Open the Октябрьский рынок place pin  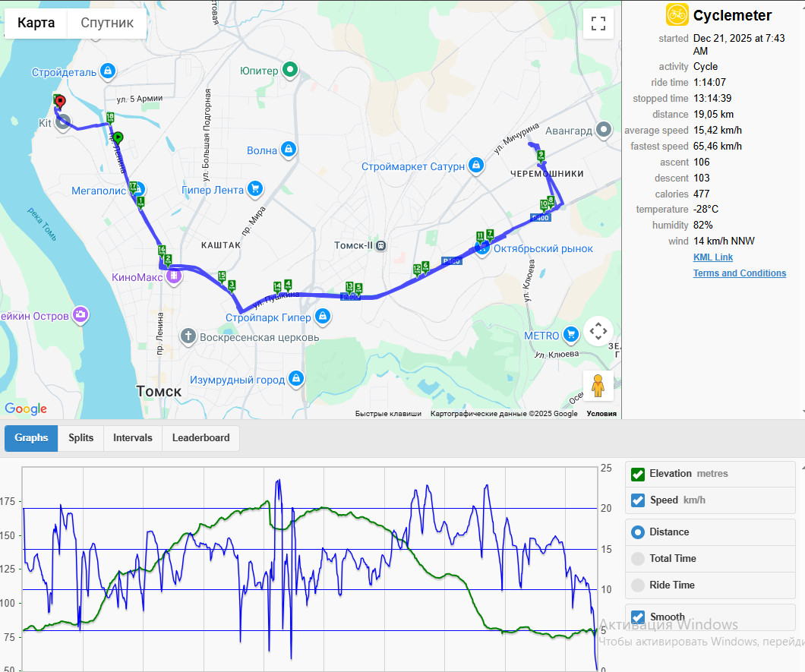tap(482, 248)
